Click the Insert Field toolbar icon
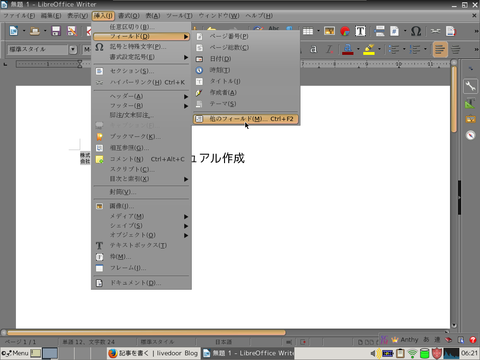Viewport: 480px width, 360px height. tap(395, 31)
